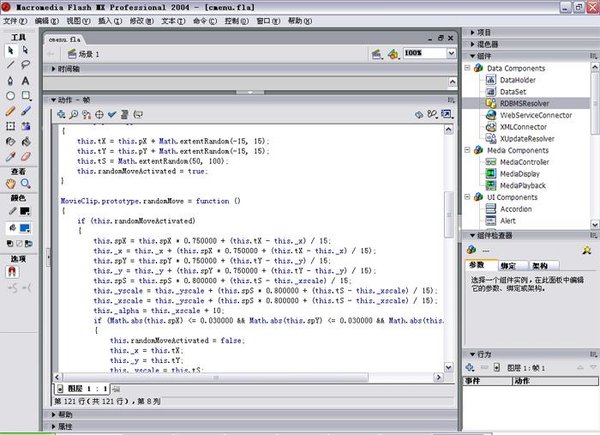Select the Hand tool
This screenshot has height=435, width=600.
[9, 184]
